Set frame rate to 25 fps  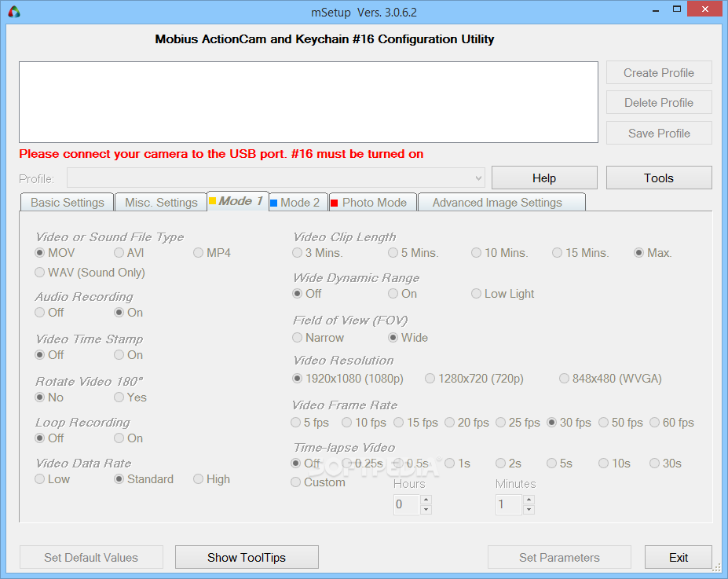click(518, 423)
